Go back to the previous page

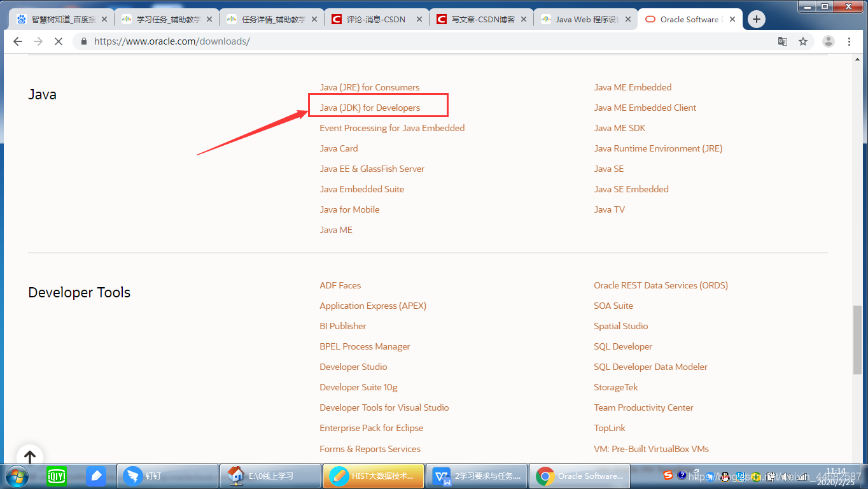18,41
